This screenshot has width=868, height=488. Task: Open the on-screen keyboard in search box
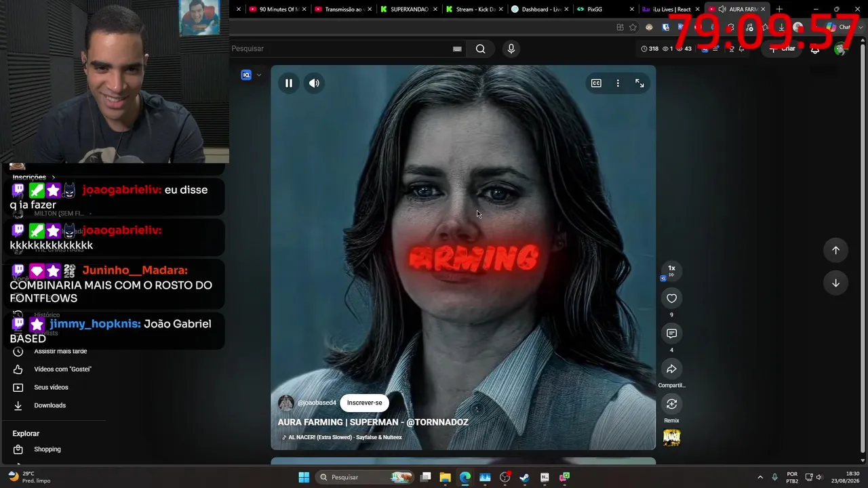click(x=457, y=49)
